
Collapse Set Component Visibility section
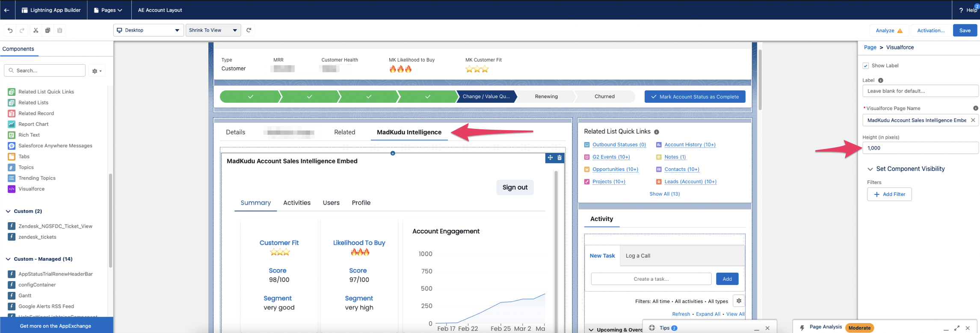tap(870, 169)
